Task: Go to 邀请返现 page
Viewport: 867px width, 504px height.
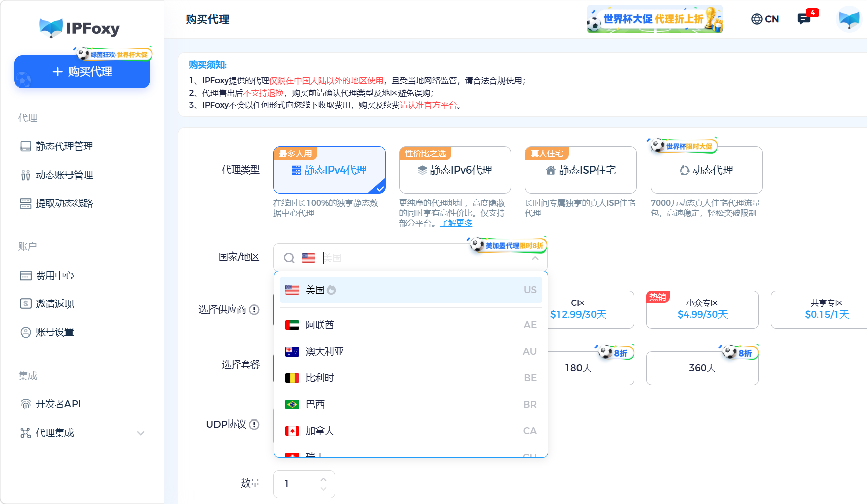Action: [x=47, y=304]
